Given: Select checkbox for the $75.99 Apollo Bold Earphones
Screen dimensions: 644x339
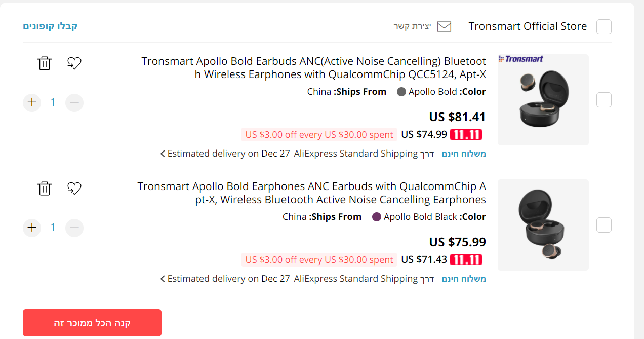Looking at the screenshot, I should coord(604,225).
